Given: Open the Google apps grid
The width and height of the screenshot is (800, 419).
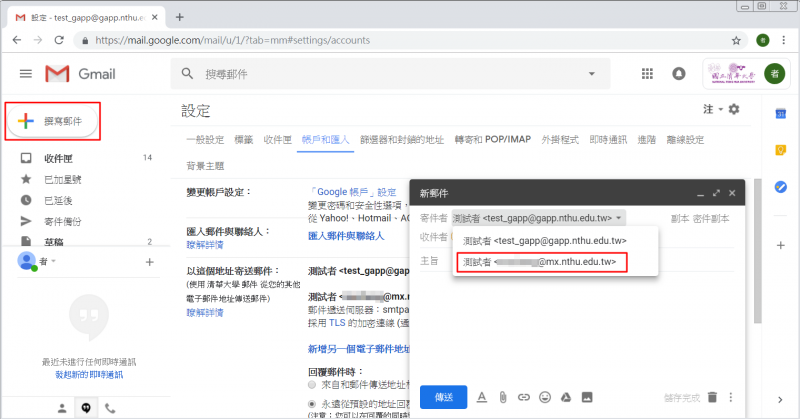Looking at the screenshot, I should 647,74.
